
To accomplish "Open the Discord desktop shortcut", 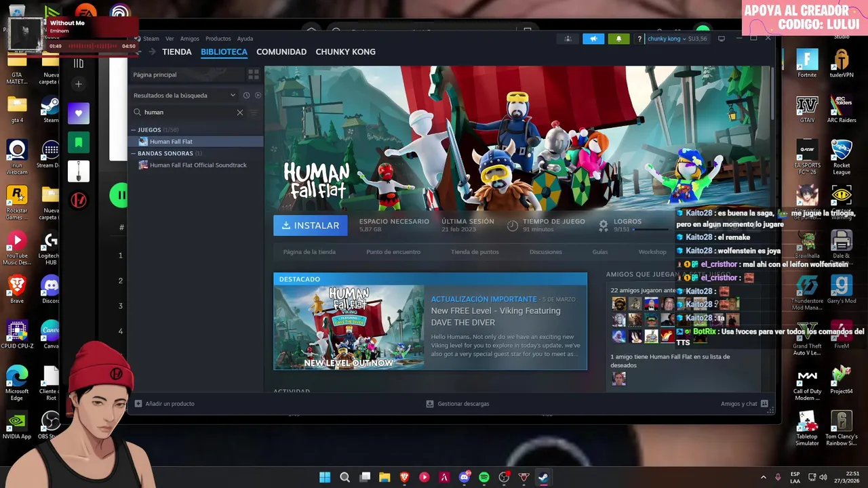I will (x=51, y=289).
